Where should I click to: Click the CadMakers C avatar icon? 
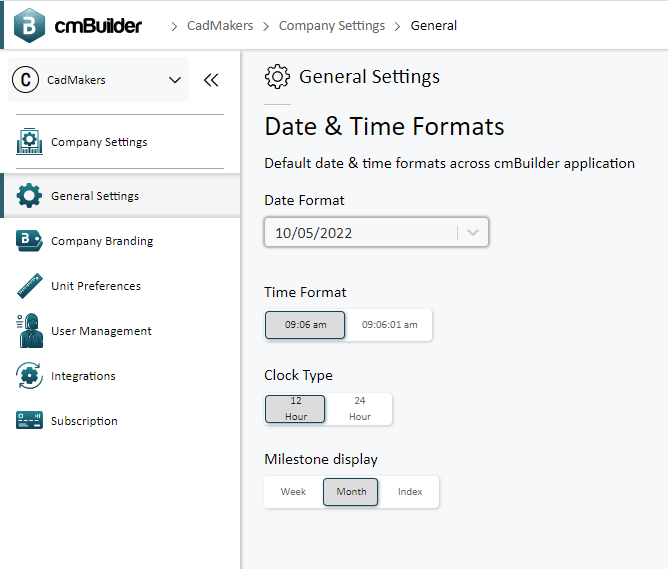coord(26,80)
